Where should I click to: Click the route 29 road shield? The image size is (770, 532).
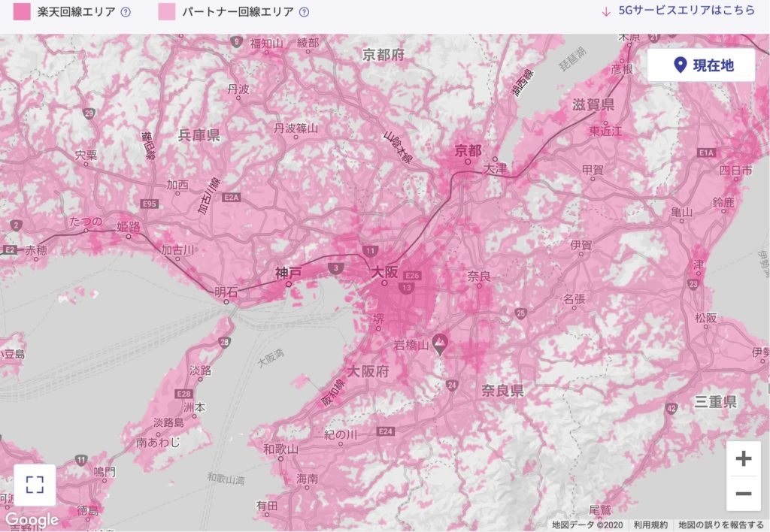(x=89, y=113)
